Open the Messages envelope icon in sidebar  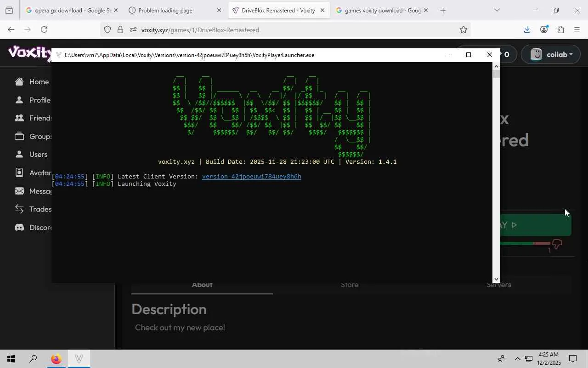(19, 191)
